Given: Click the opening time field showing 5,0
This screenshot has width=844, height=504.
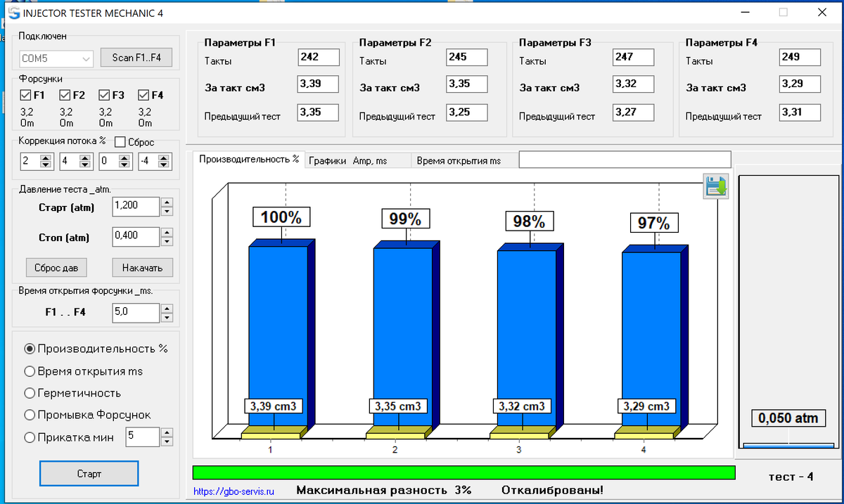Looking at the screenshot, I should 136,313.
